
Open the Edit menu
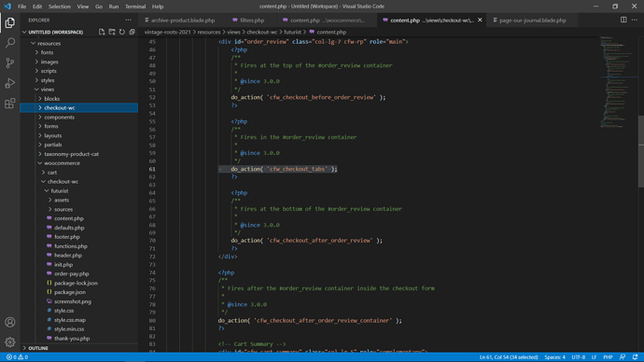tap(37, 7)
